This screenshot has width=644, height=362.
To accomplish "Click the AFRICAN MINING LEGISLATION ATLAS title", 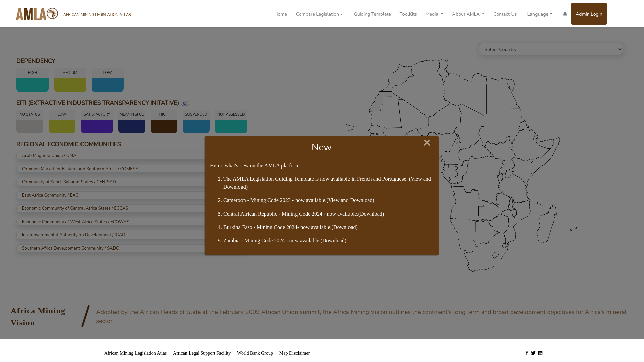I will point(97,15).
